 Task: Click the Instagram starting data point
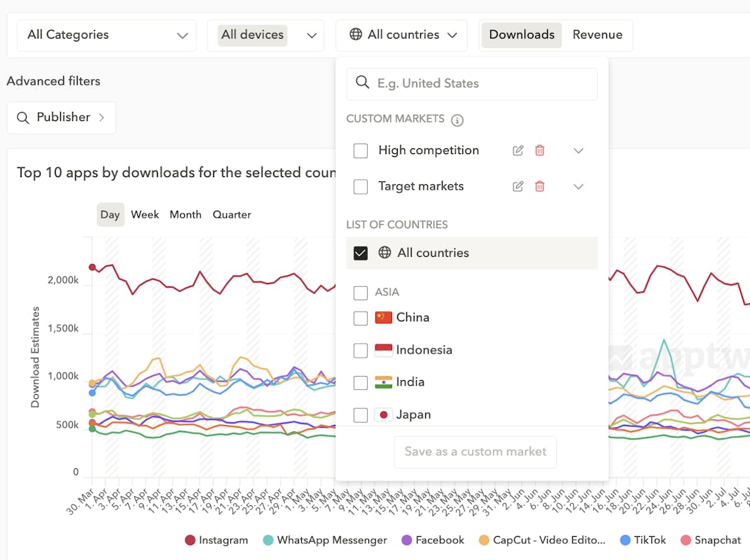(x=92, y=267)
